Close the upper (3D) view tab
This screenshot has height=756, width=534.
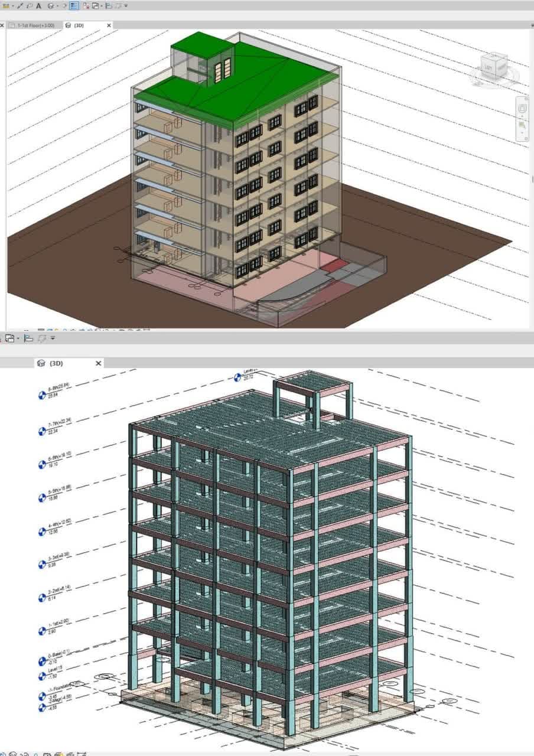click(x=109, y=25)
